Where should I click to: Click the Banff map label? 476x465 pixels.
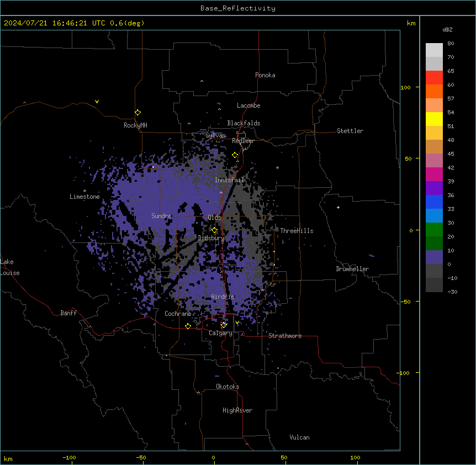pyautogui.click(x=68, y=313)
